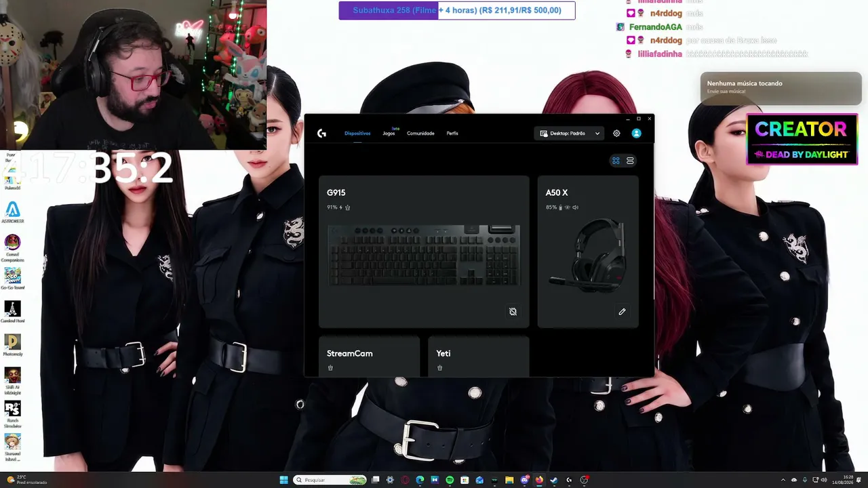868x488 pixels.
Task: Open the ASTRONEER desktop shortcut
Action: click(12, 213)
